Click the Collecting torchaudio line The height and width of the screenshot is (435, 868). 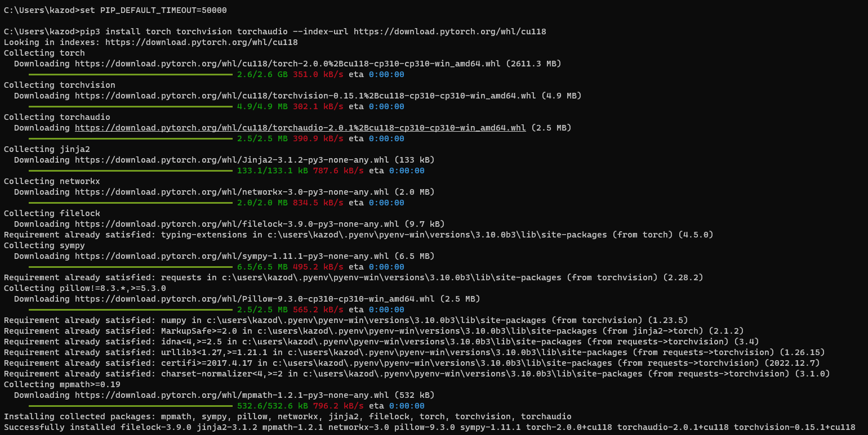point(56,116)
